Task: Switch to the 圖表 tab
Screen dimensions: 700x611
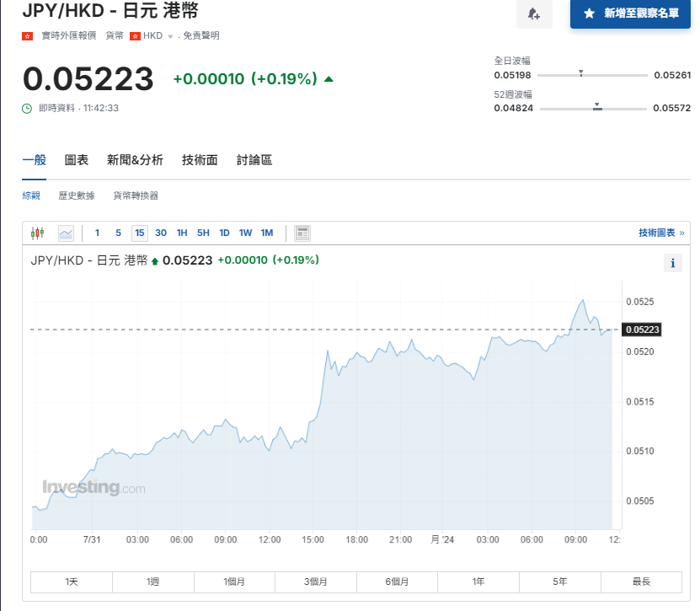Action: pos(77,160)
